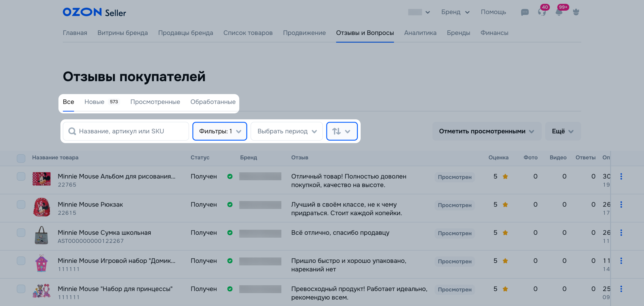Open three-dot menu for Minnie Mouse Рюкзак row
The height and width of the screenshot is (306, 644).
click(621, 204)
